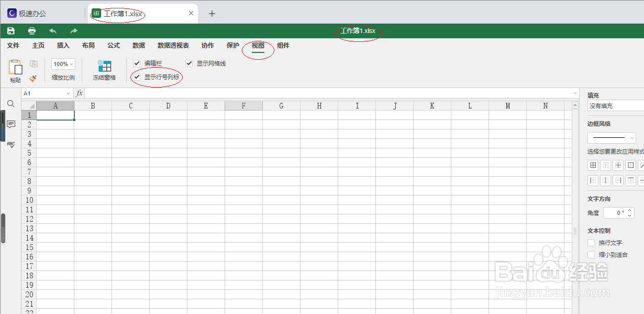Image resolution: width=644 pixels, height=314 pixels.
Task: Apply all borders icon in border panel
Action: pos(593,165)
